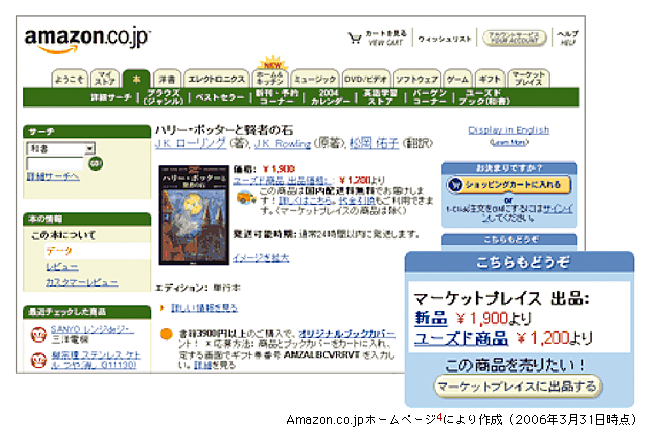Click the green GO search button

click(x=95, y=163)
